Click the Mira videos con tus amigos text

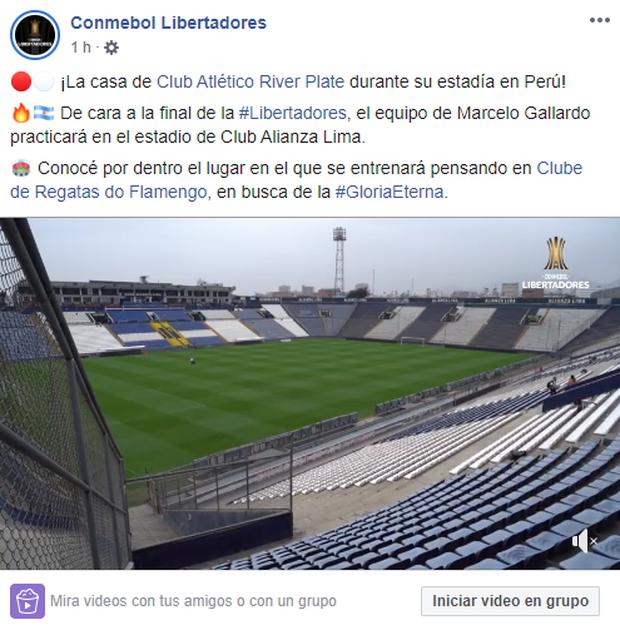tap(193, 601)
